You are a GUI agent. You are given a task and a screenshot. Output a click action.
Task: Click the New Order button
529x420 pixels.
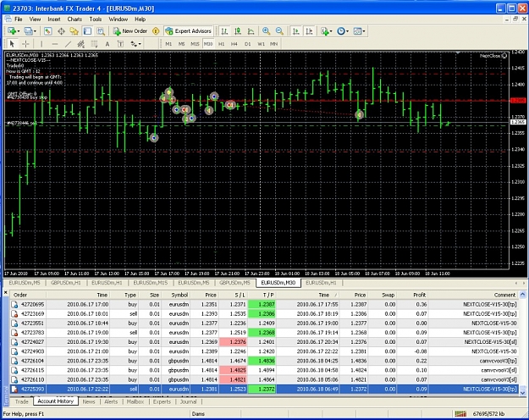click(x=130, y=31)
